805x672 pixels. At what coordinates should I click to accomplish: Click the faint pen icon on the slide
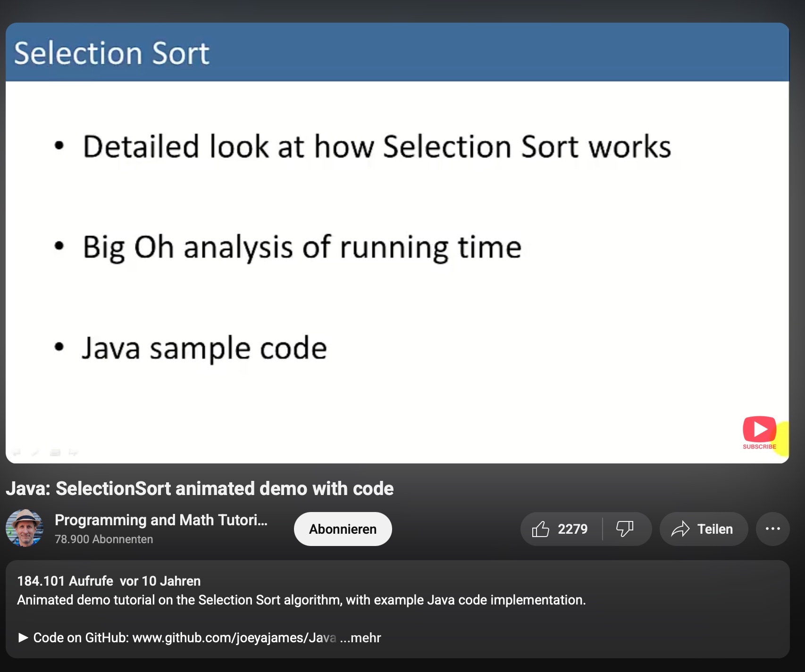coord(35,453)
